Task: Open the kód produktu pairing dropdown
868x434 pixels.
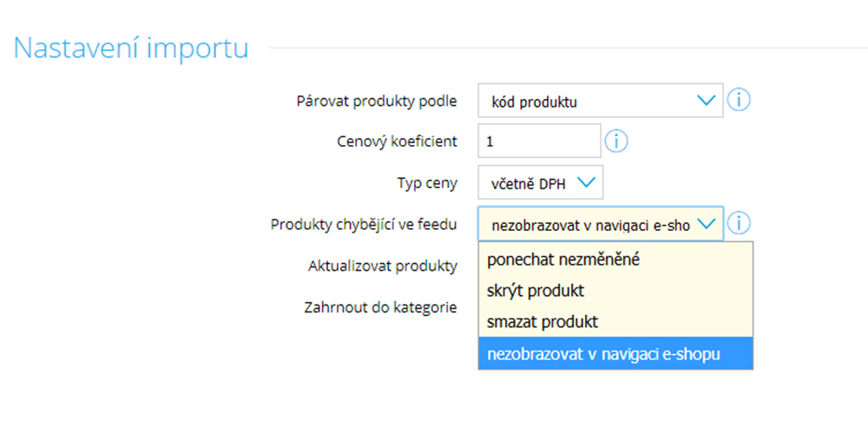Action: click(x=601, y=101)
